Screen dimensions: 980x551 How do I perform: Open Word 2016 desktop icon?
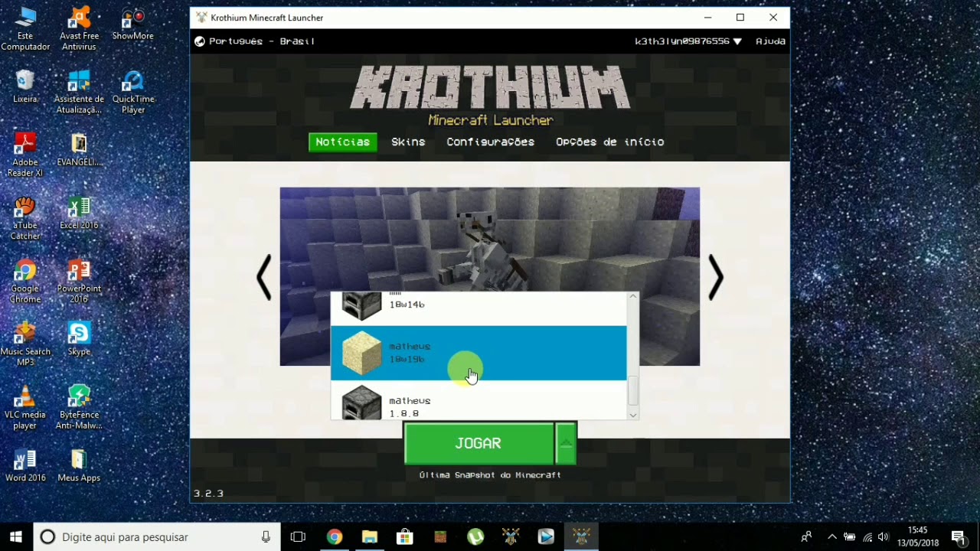tap(25, 465)
